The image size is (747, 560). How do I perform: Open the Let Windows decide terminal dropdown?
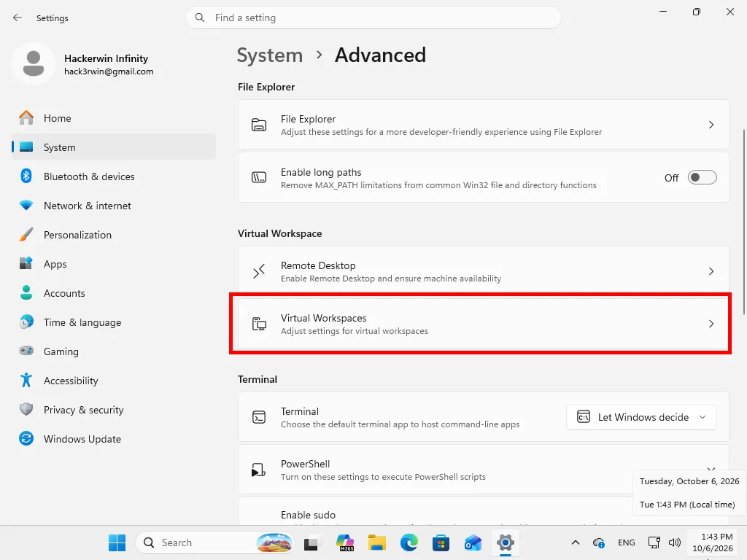pyautogui.click(x=641, y=417)
